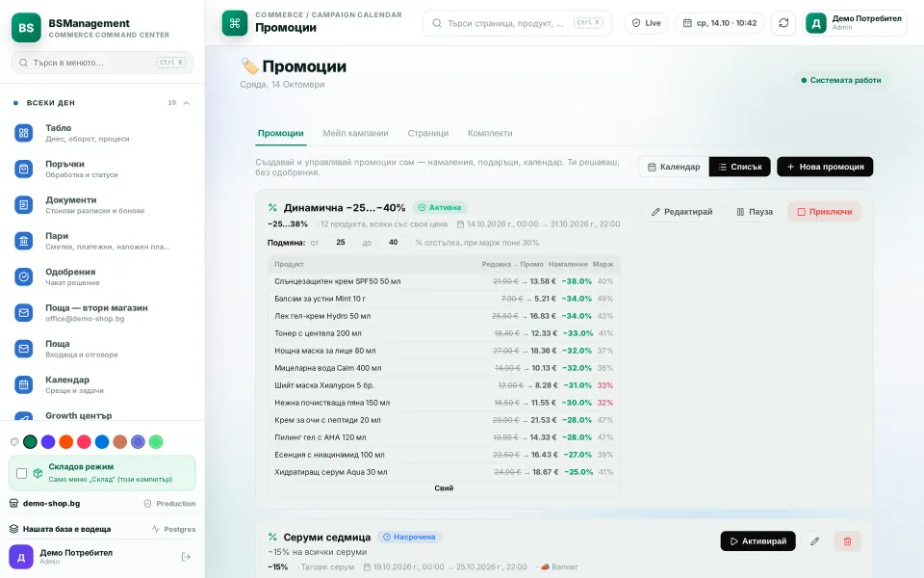Viewport: 924px width, 578px height.
Task: Open Поща — втори магазин mail icon
Action: coord(23,312)
